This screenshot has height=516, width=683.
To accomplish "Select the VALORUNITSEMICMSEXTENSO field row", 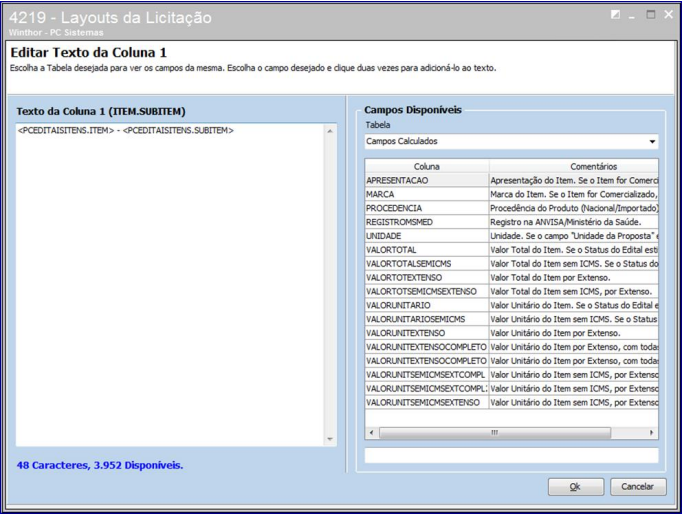I will coord(511,403).
